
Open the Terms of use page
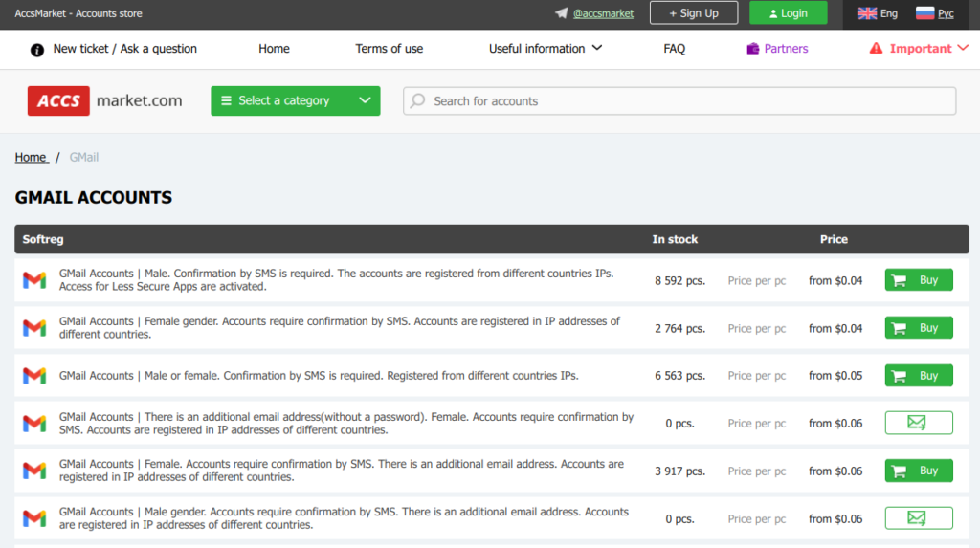(389, 48)
